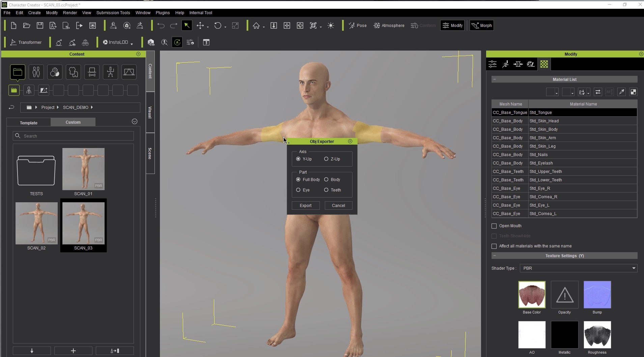This screenshot has width=644, height=357.
Task: Expand the SCAN_DEMO breadcrumb arrow
Action: pos(92,108)
